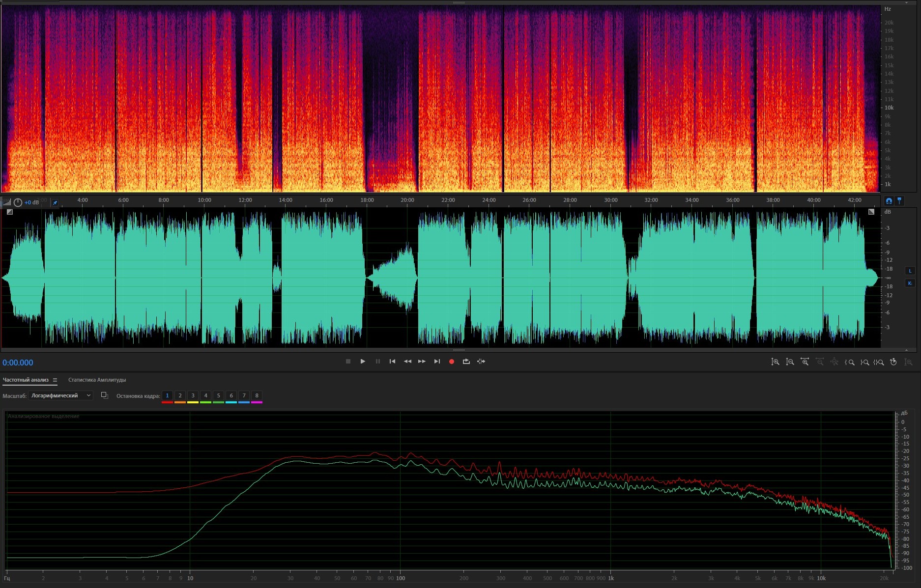Click the scan selection icon beside scale
This screenshot has width=921, height=588.
[x=104, y=395]
